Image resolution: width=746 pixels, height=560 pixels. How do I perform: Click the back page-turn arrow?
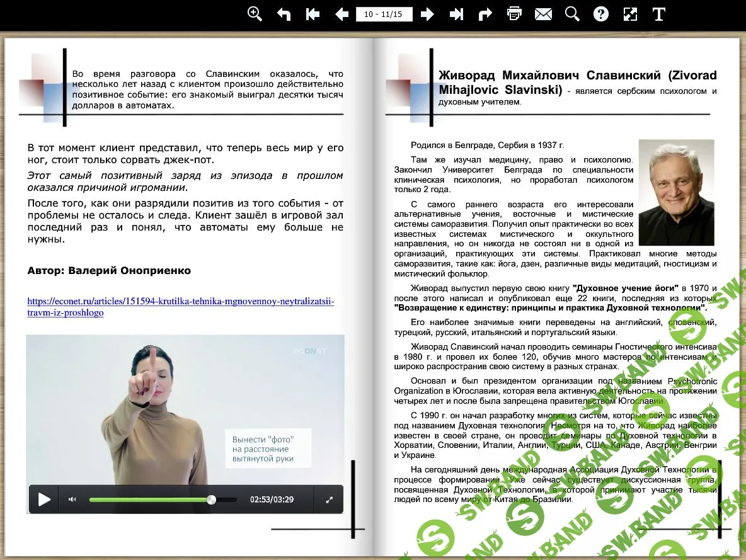click(284, 13)
